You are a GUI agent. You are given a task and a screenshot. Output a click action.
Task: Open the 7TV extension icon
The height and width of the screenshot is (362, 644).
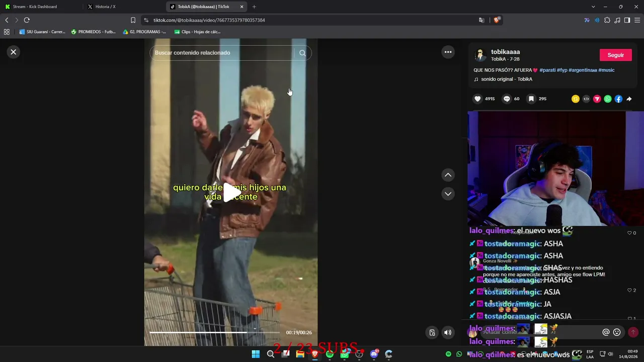point(587,20)
